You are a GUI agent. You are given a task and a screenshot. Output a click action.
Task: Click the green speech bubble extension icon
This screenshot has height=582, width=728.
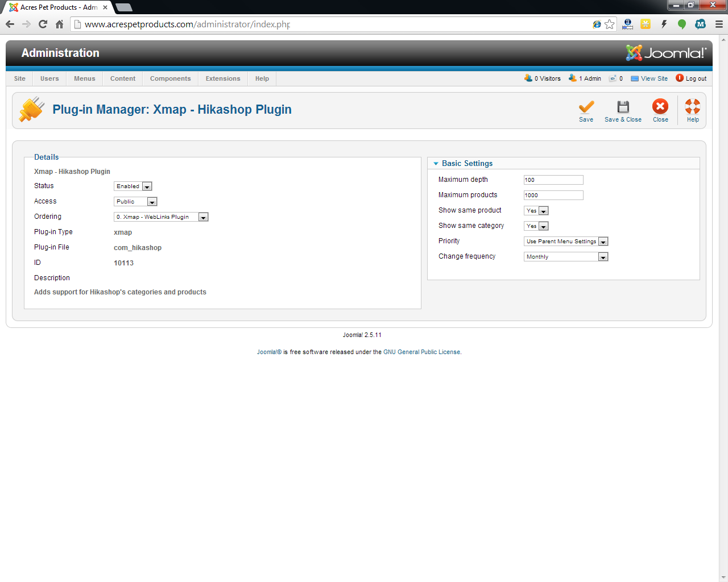[682, 24]
